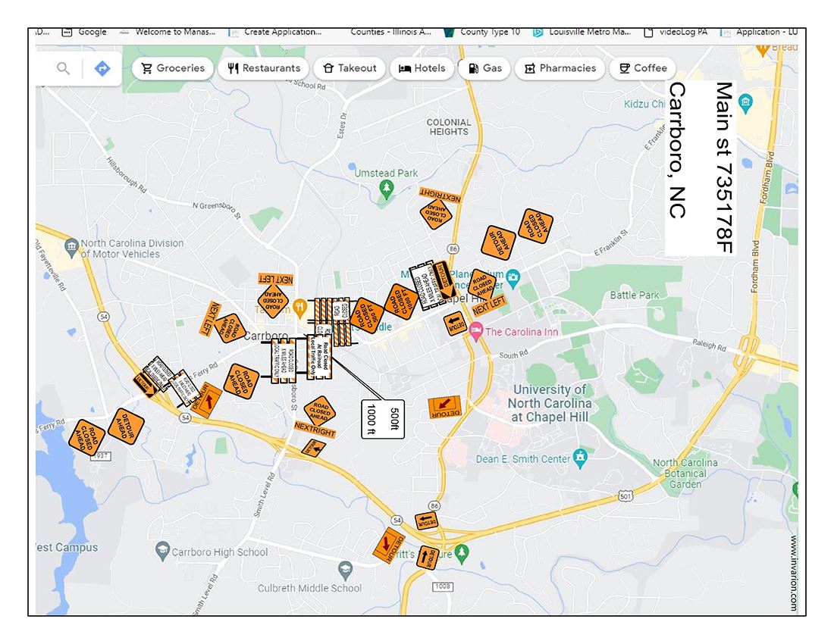
Task: Open the Hotels filter chip
Action: pos(422,68)
